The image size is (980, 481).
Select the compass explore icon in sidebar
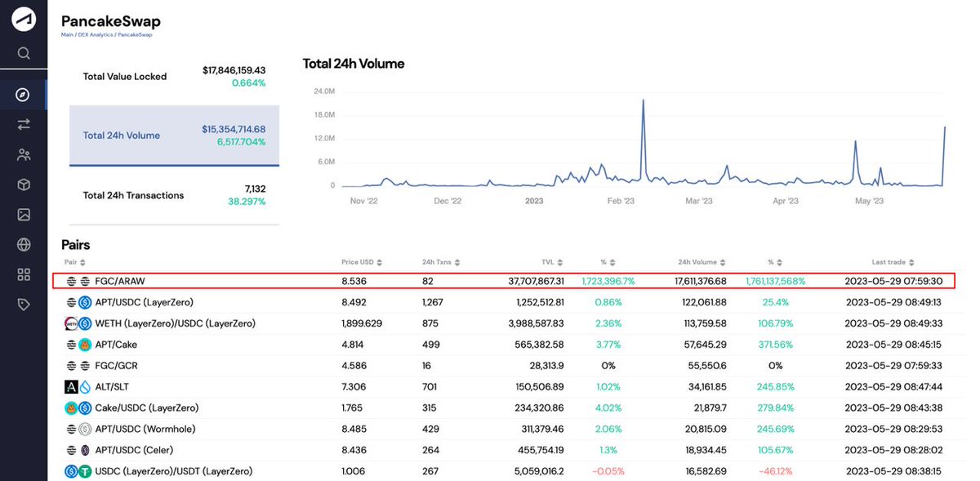pyautogui.click(x=24, y=96)
